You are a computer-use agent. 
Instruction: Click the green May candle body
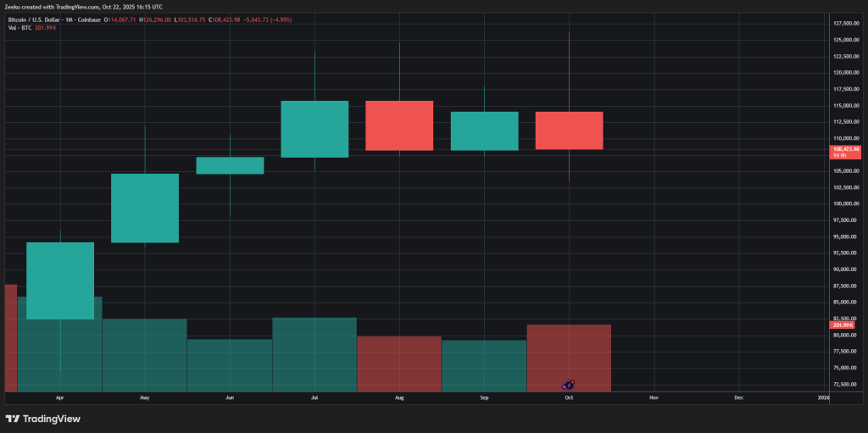tap(145, 208)
